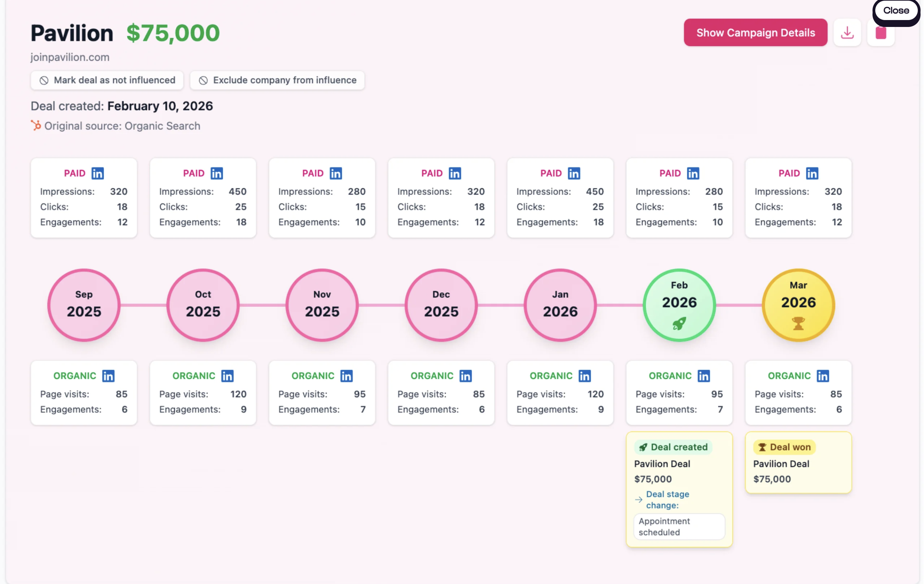Click the LinkedIn icon in Feb 2026 PAID card
924x584 pixels.
[693, 173]
